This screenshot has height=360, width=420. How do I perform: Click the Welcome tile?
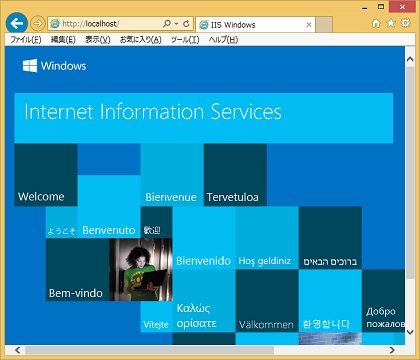[46, 175]
